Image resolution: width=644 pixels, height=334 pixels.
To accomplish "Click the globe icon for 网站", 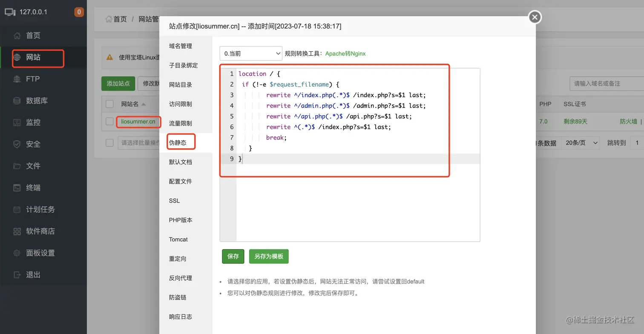I will pos(17,57).
